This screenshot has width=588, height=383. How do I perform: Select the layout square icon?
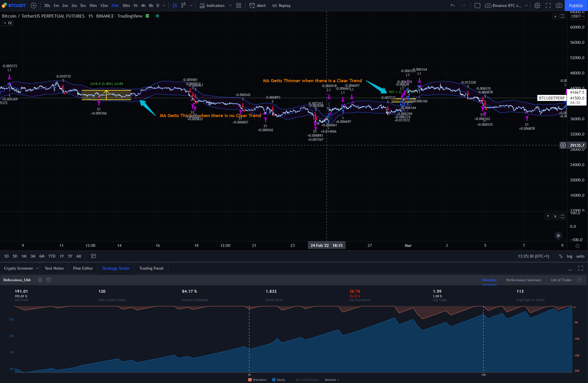(x=477, y=5)
